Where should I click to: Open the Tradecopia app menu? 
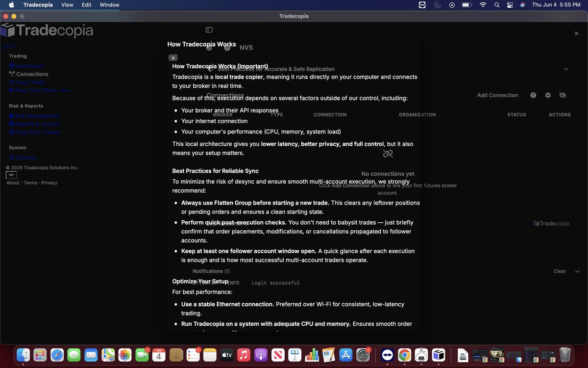tap(38, 5)
